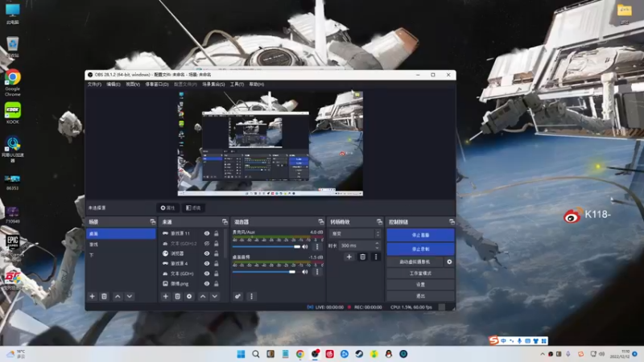Move the scene down with the down arrow
The width and height of the screenshot is (644, 362).
[130, 296]
